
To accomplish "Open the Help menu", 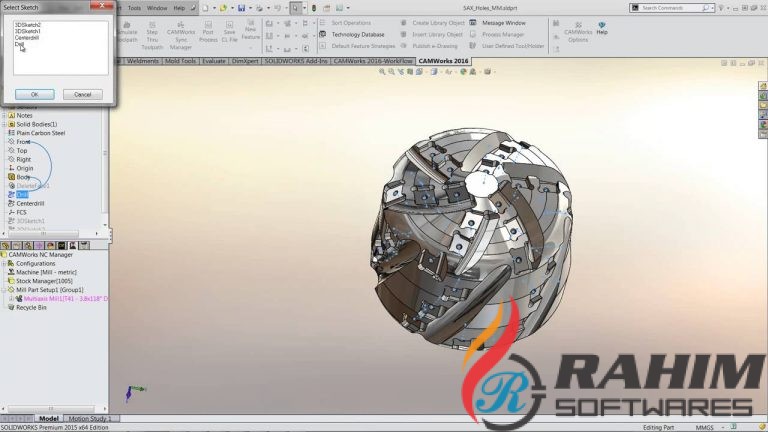I will click(x=179, y=8).
